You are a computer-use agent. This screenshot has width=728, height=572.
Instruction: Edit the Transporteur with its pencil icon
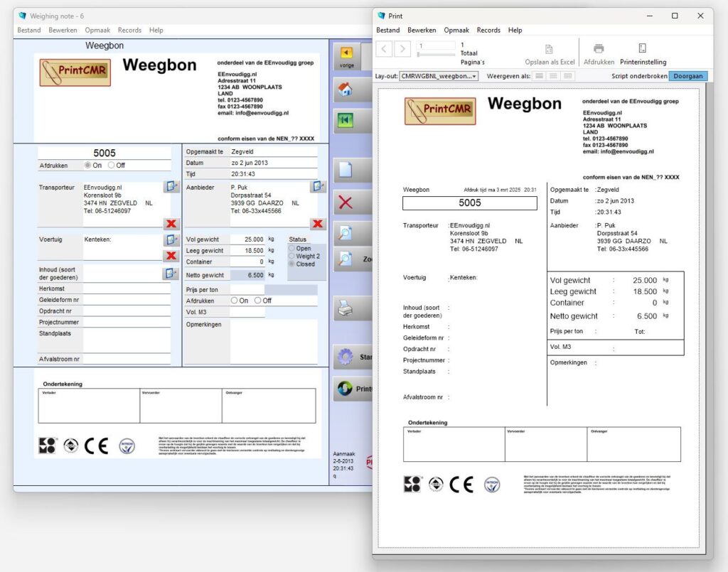coord(171,186)
